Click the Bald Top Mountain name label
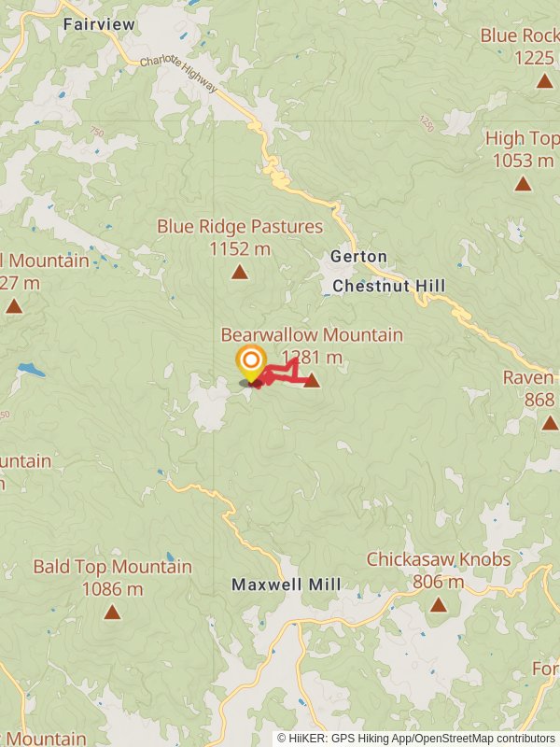 pyautogui.click(x=112, y=567)
